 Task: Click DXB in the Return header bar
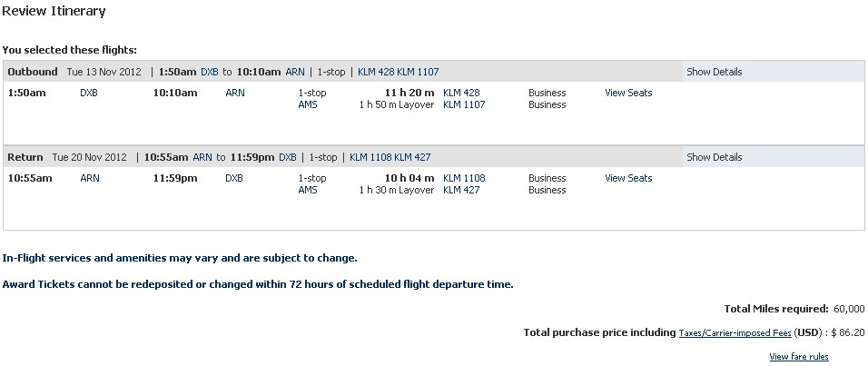tap(288, 157)
